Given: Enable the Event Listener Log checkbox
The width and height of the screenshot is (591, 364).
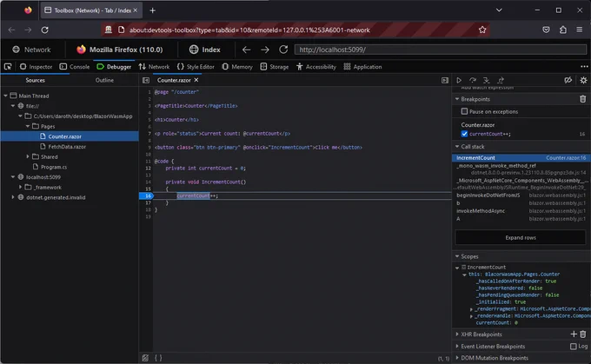Looking at the screenshot, I should pyautogui.click(x=574, y=346).
